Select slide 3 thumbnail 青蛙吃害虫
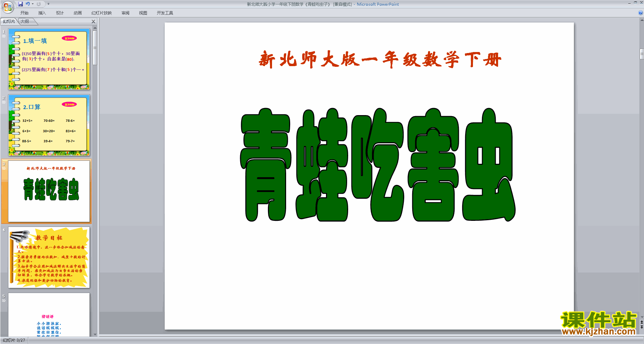Viewport: 644px width, 344px height. pyautogui.click(x=49, y=191)
